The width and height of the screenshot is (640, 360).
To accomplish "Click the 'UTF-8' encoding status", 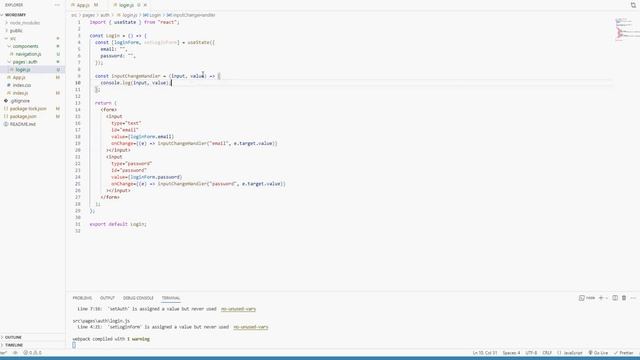I will point(531,353).
